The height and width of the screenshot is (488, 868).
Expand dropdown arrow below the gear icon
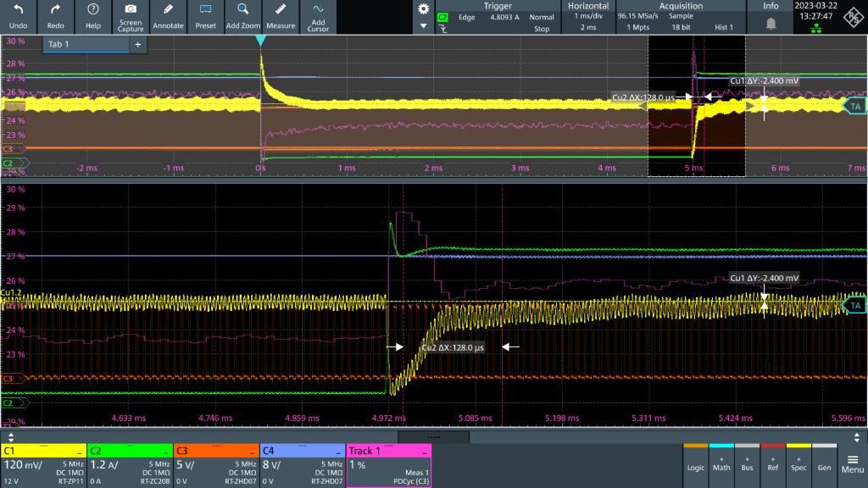[424, 26]
